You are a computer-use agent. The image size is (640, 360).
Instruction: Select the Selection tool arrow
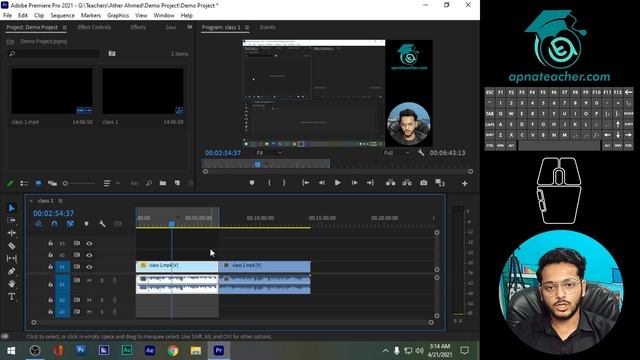pos(11,208)
